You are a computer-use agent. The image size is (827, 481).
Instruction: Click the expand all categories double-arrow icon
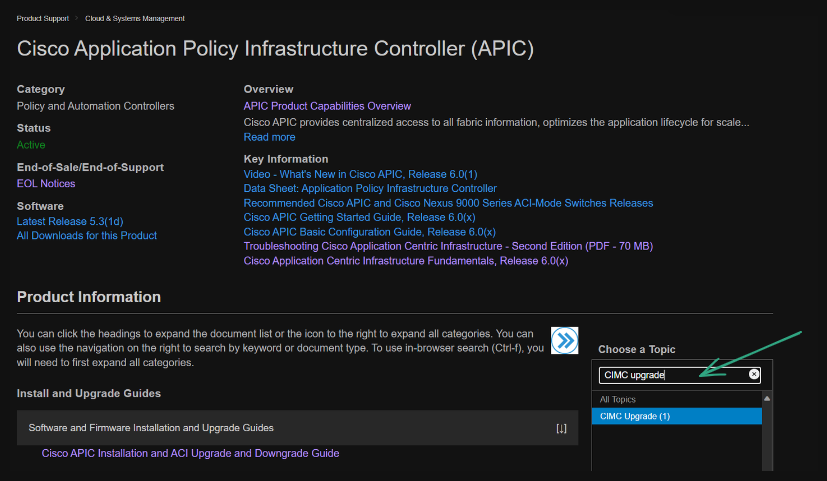click(x=564, y=340)
